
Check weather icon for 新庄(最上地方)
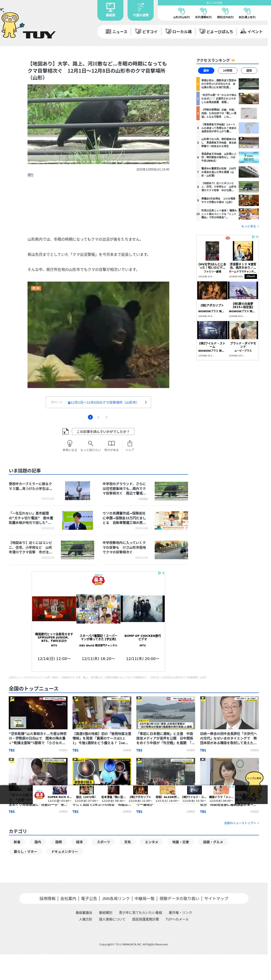coord(247,11)
